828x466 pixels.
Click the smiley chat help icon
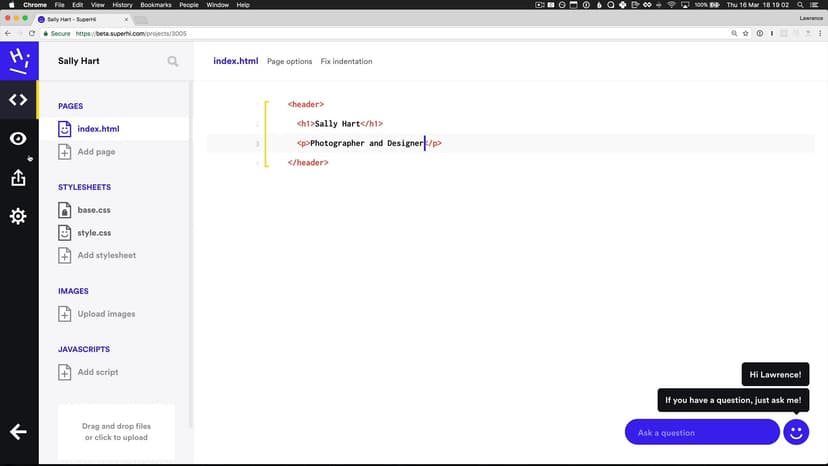(796, 432)
